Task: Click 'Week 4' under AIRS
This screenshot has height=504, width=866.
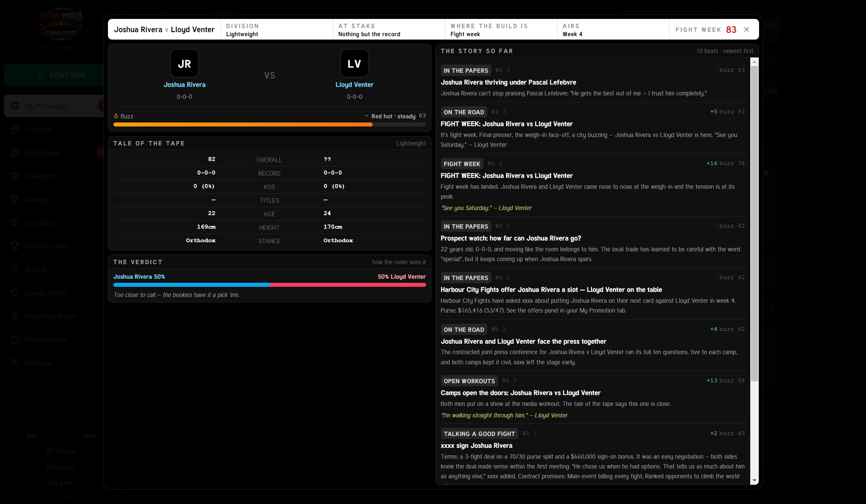Action: (x=572, y=34)
